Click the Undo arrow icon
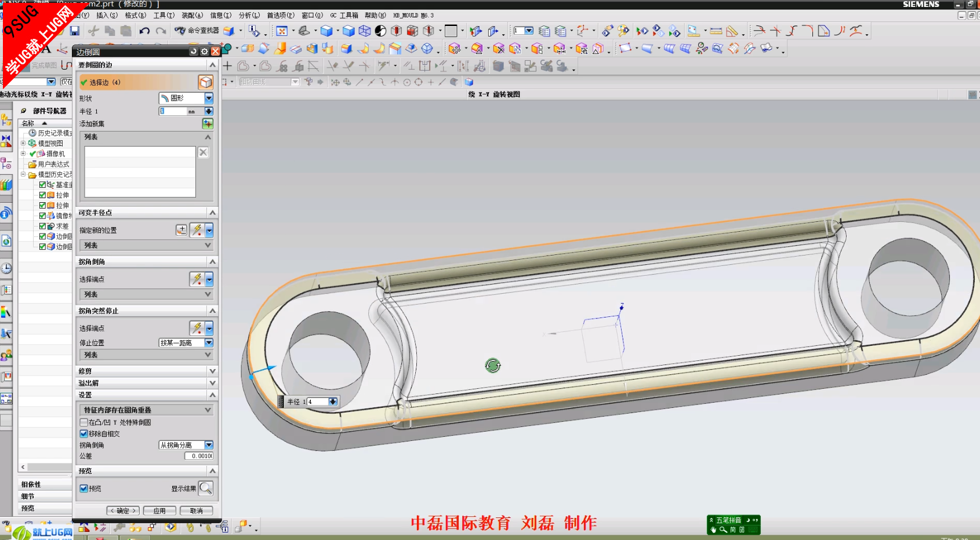The image size is (980, 540). (144, 31)
